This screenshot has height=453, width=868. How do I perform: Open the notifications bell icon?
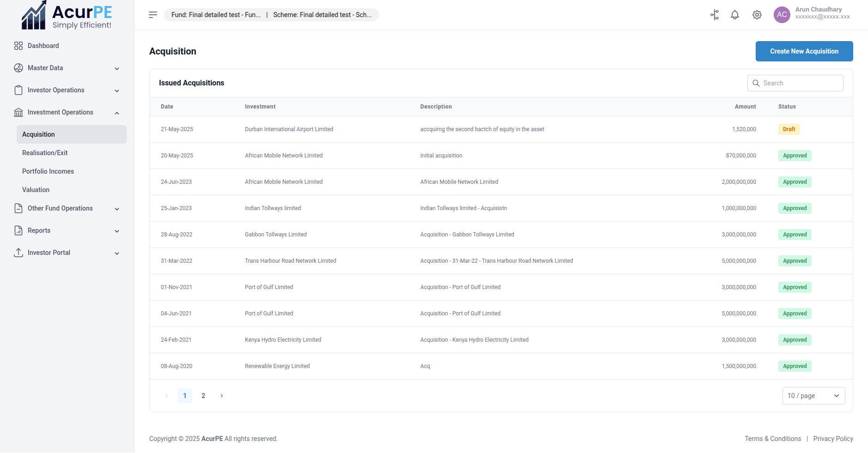(734, 15)
